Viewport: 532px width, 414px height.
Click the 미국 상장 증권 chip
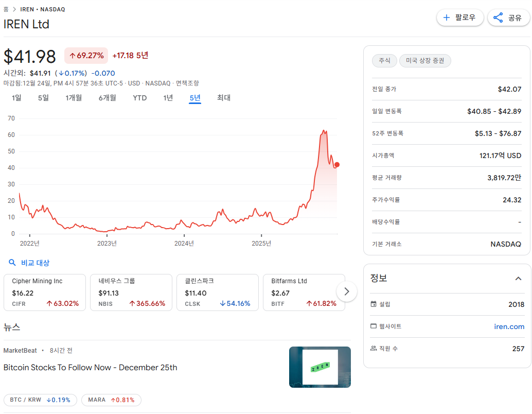tap(425, 60)
